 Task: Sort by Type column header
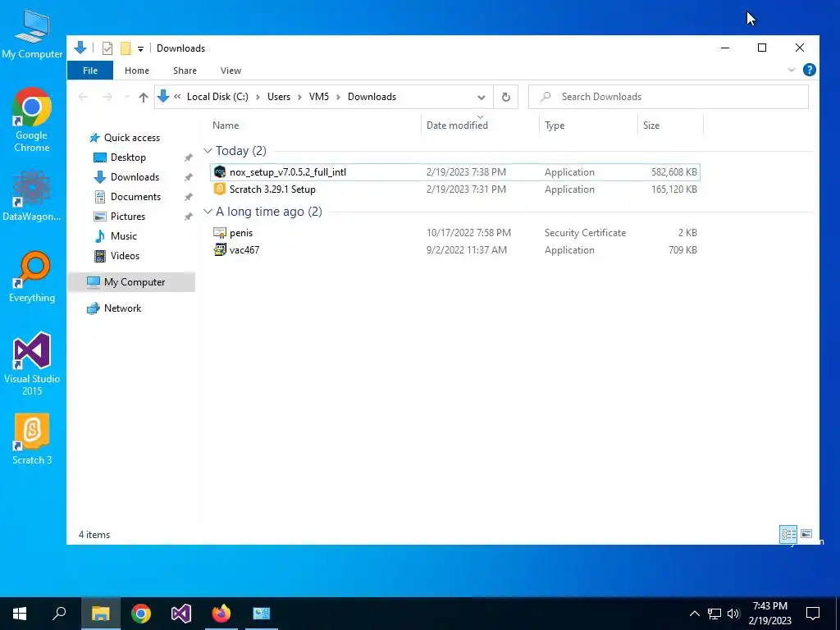(x=555, y=126)
